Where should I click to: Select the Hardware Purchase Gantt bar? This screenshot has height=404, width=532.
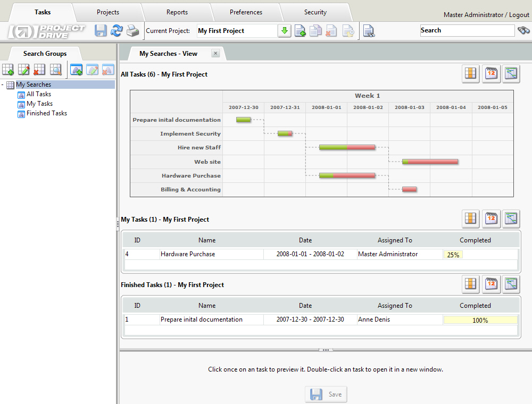[347, 175]
